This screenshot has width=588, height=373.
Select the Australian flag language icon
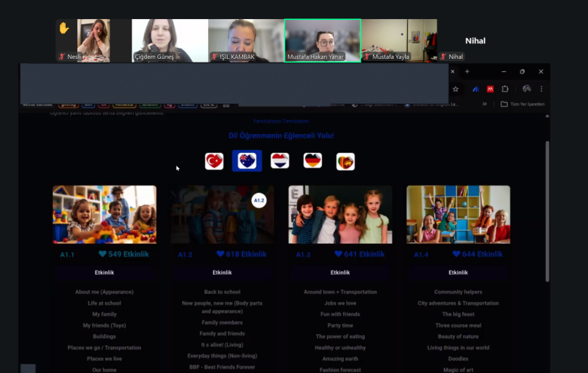(247, 161)
